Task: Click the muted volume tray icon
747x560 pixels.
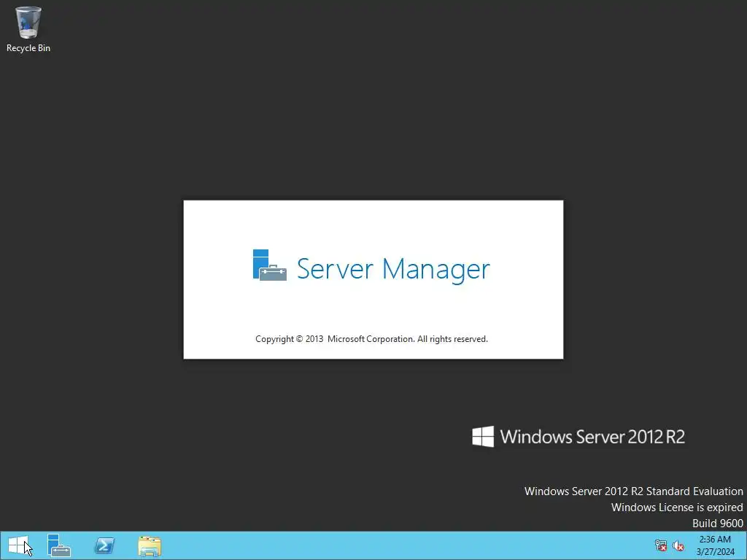Action: pyautogui.click(x=678, y=545)
